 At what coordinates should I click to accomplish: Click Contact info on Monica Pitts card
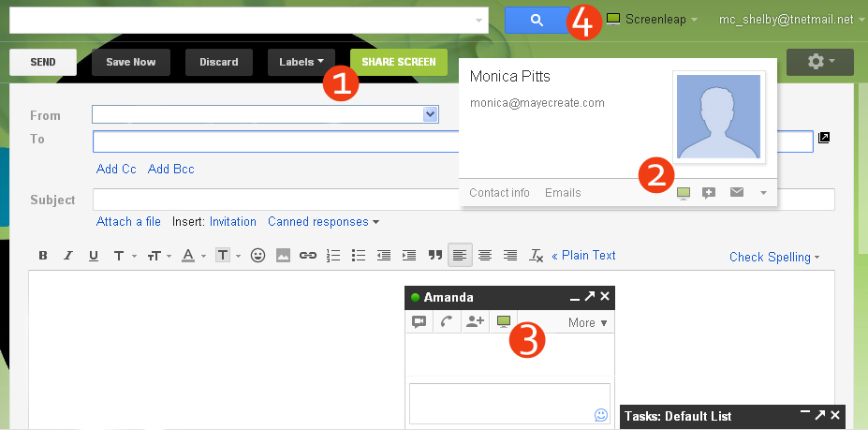[499, 193]
